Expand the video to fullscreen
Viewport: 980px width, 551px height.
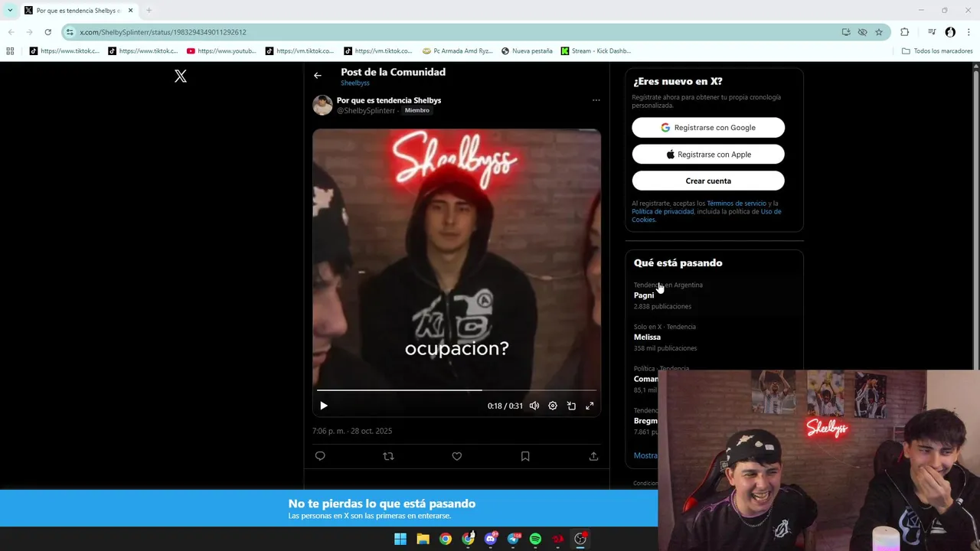coord(590,406)
